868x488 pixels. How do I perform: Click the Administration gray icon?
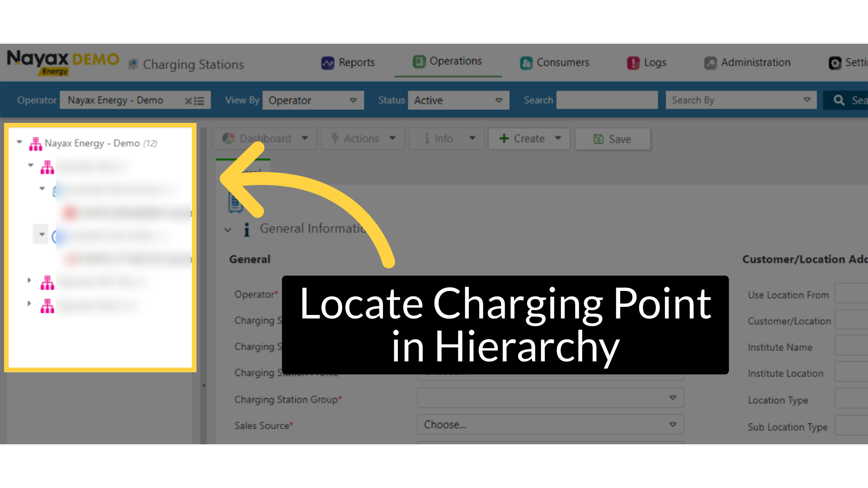[x=711, y=63]
